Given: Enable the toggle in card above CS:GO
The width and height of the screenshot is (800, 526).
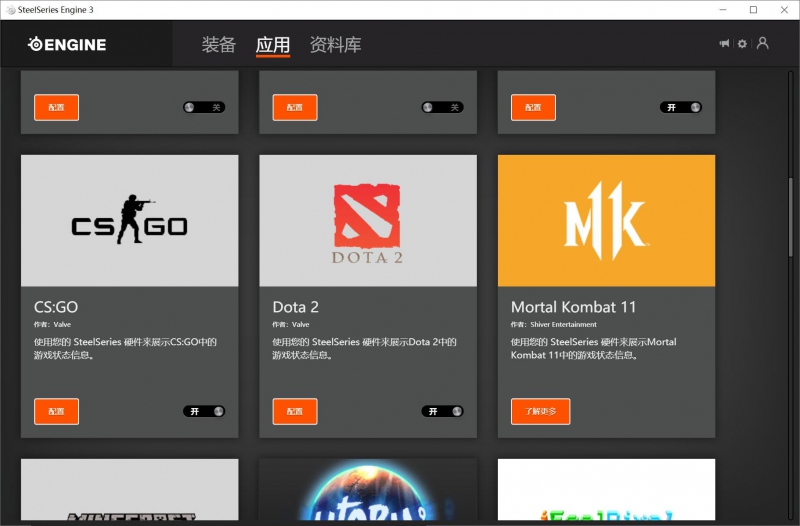Looking at the screenshot, I should tap(204, 107).
